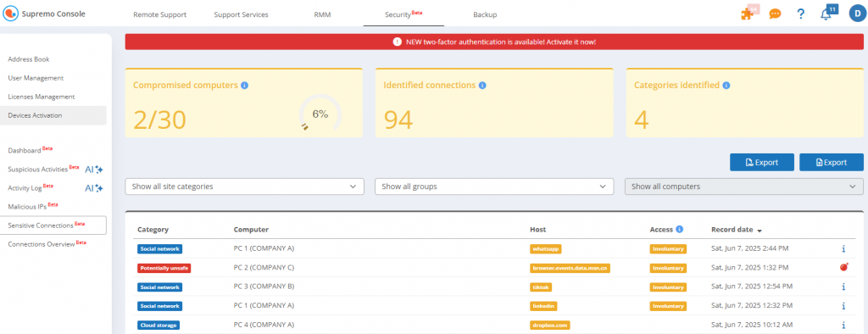Open the Backup tab
Image resolution: width=868 pixels, height=334 pixels.
485,15
